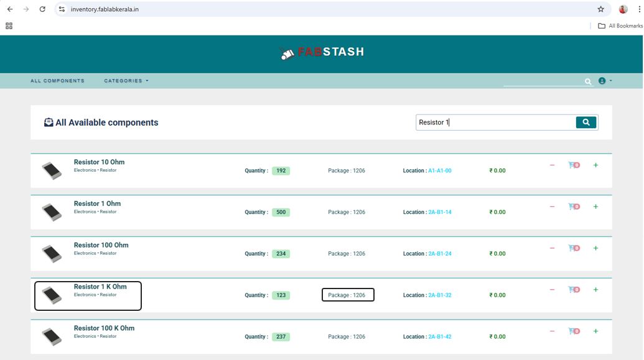Click the browser forward arrow
Viewport: 644px width, 360px height.
(26, 9)
